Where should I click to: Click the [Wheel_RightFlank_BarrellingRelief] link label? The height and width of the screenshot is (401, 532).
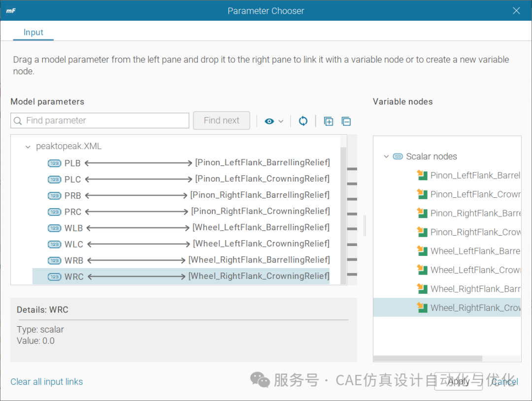point(259,260)
